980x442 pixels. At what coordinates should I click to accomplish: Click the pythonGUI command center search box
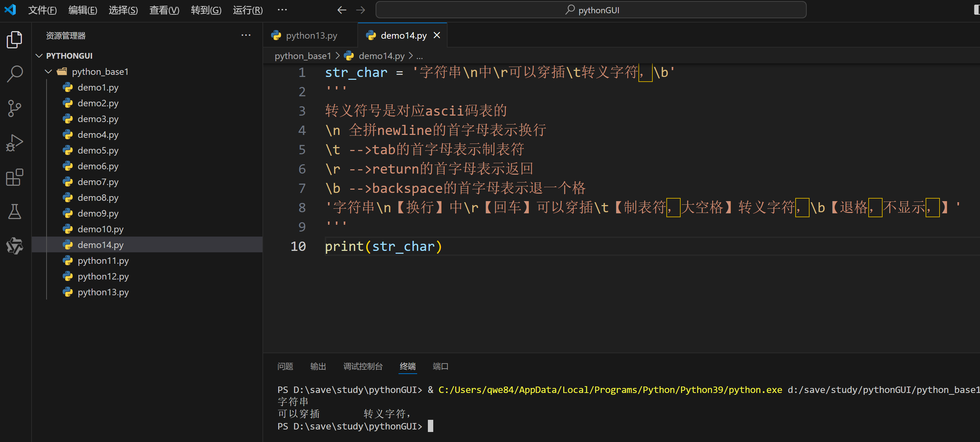591,10
